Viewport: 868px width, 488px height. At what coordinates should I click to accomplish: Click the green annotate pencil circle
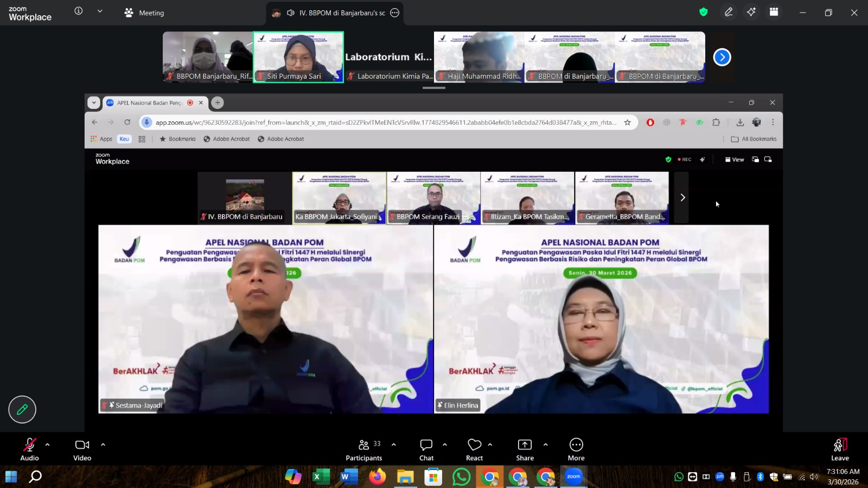pyautogui.click(x=22, y=409)
